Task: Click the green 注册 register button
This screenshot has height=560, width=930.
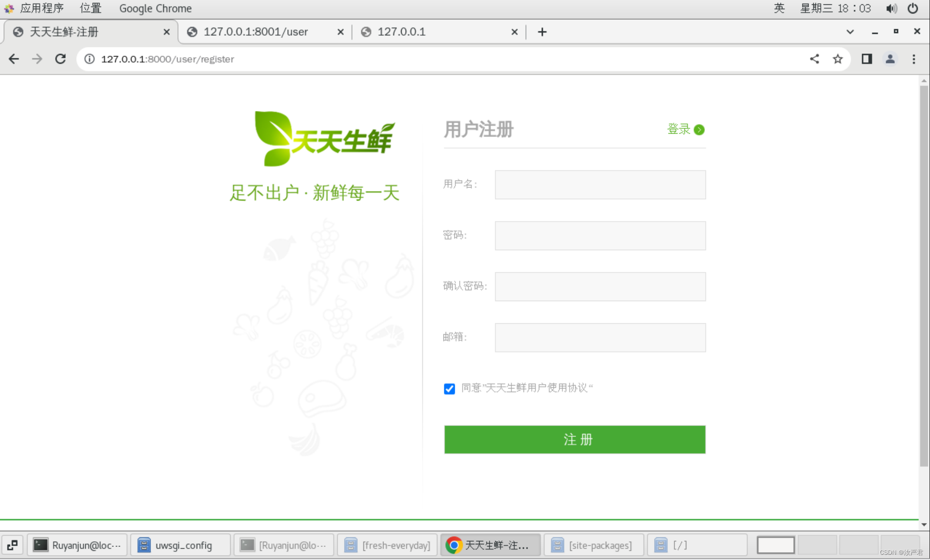Action: (574, 439)
